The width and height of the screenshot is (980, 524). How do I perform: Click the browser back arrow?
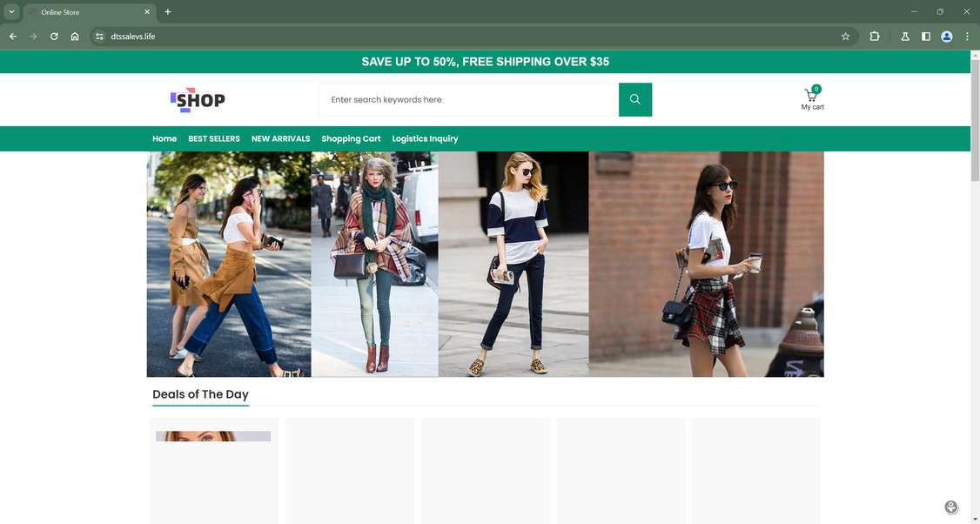point(12,37)
